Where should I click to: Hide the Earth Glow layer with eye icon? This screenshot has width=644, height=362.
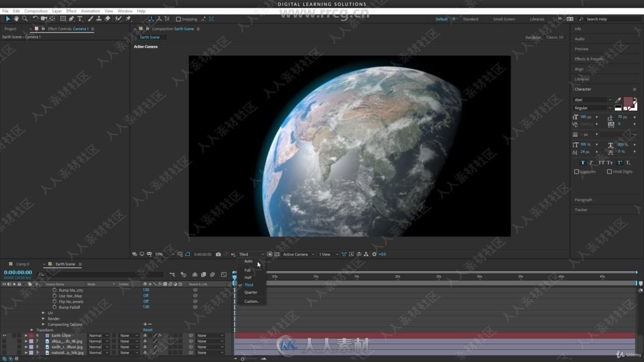tap(4, 335)
